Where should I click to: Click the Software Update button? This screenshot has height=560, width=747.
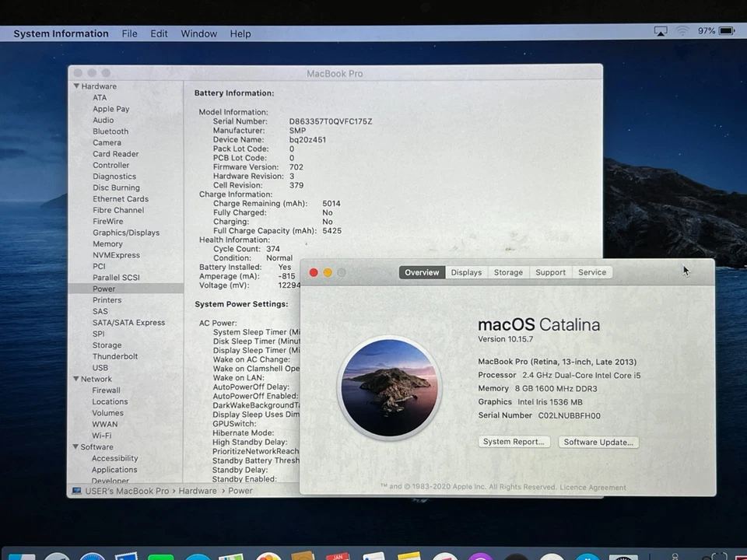(x=598, y=442)
